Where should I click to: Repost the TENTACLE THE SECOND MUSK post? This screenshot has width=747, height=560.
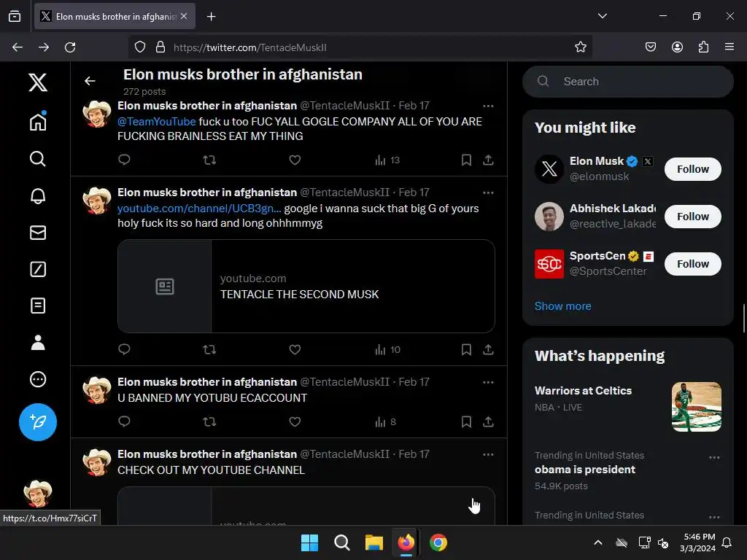[x=209, y=349]
